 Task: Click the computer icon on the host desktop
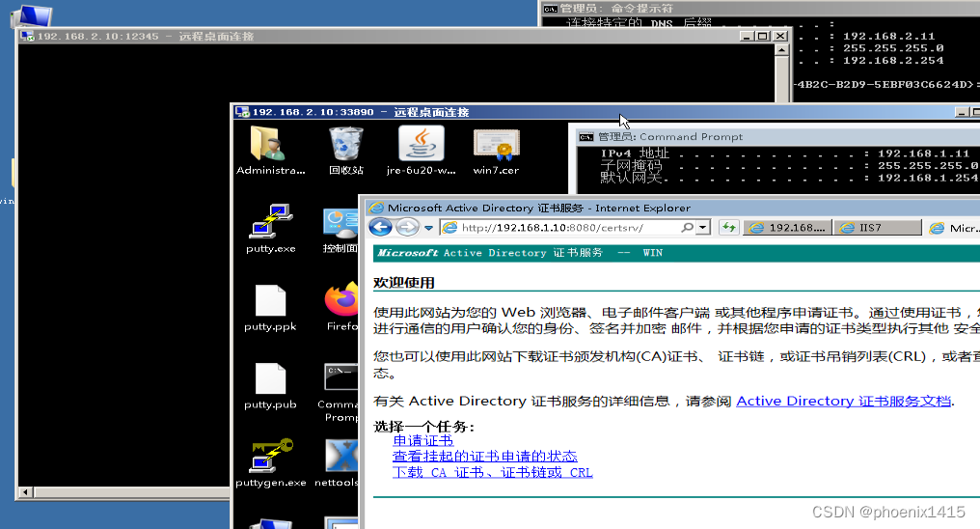pos(31,15)
